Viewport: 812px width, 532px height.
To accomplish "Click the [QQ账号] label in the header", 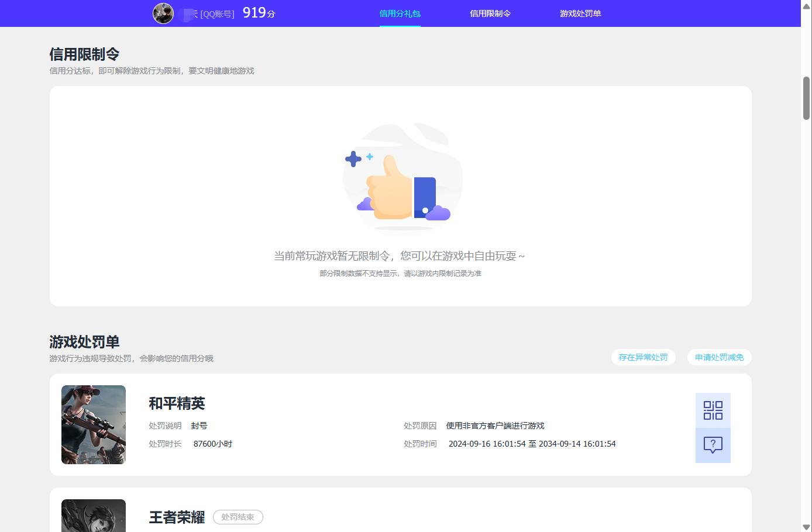I will (217, 14).
